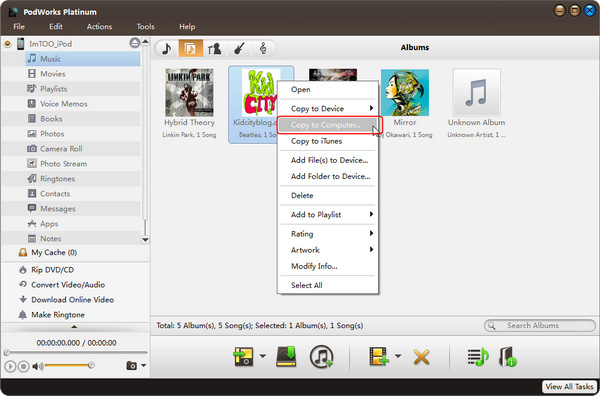Screen dimensions: 600x396
Task: Choose Copy to Computer from context menu
Action: [328, 125]
